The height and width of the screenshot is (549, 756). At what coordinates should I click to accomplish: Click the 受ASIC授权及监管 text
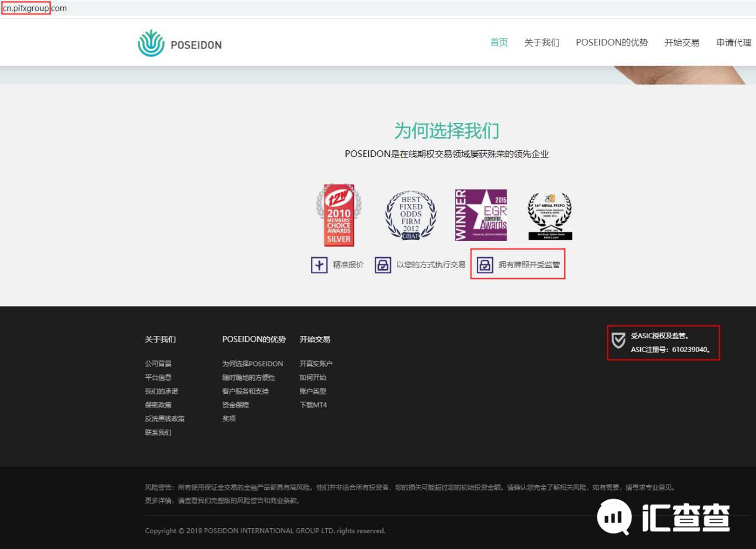tap(660, 336)
